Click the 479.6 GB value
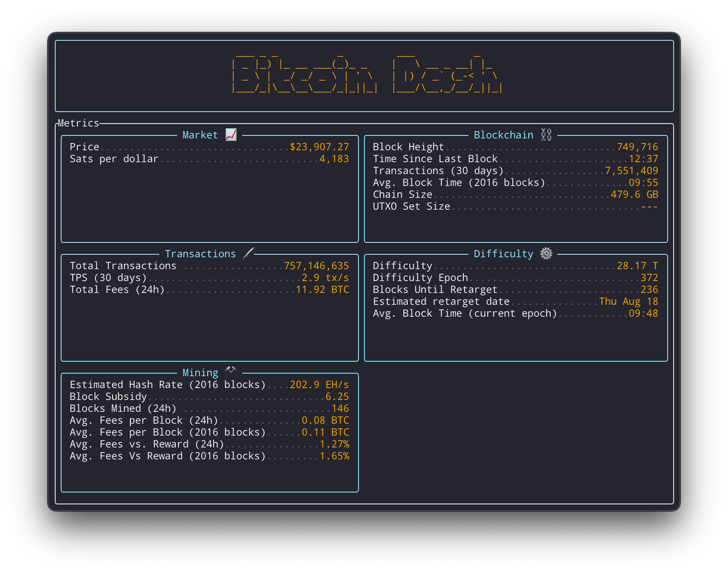This screenshot has width=728, height=574. [x=635, y=194]
